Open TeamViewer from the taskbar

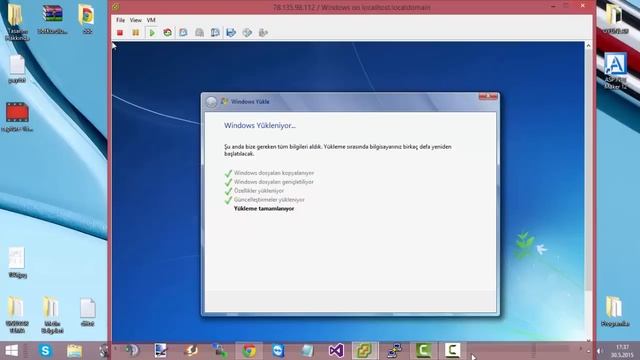(x=278, y=351)
